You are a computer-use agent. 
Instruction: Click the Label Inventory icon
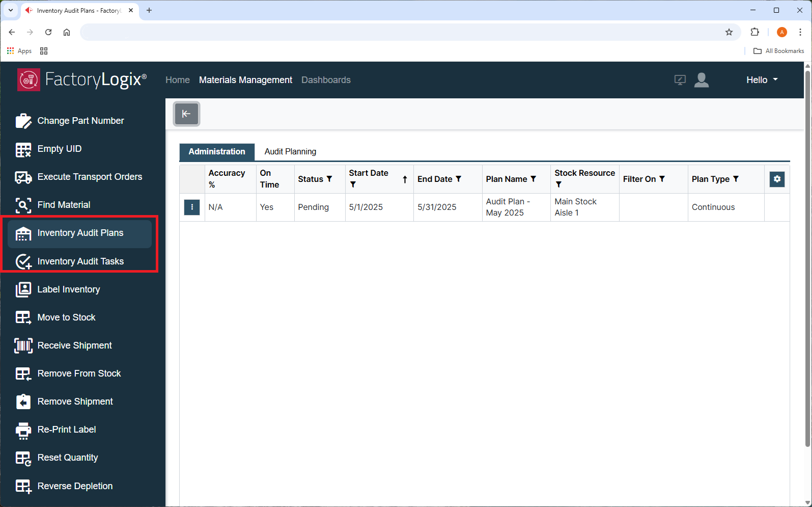23,289
